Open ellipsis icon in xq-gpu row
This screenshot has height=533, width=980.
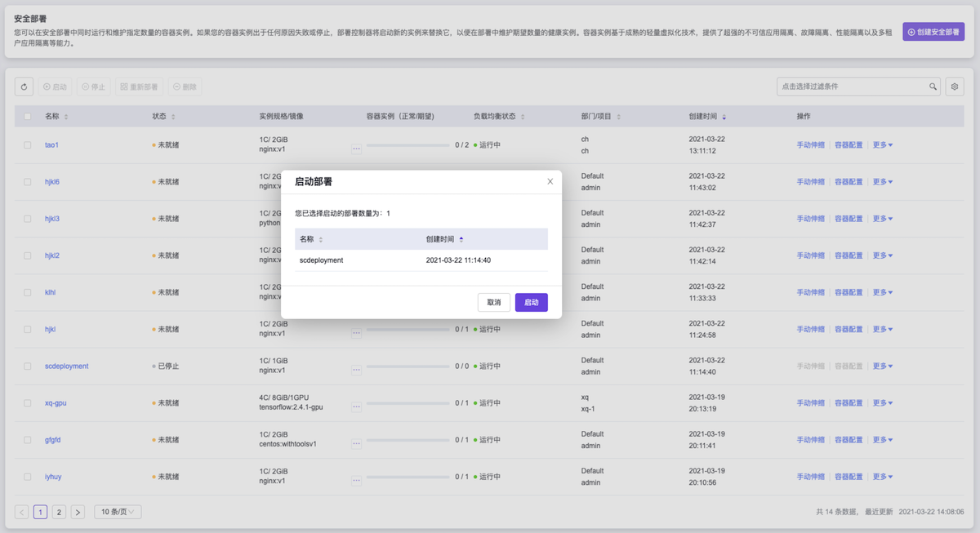[356, 406]
